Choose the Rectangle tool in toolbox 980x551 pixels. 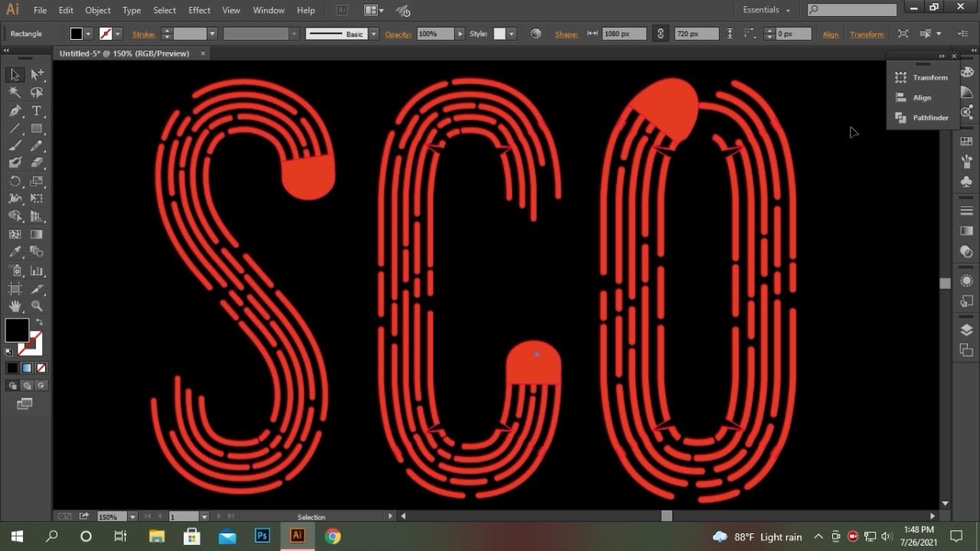pyautogui.click(x=37, y=129)
